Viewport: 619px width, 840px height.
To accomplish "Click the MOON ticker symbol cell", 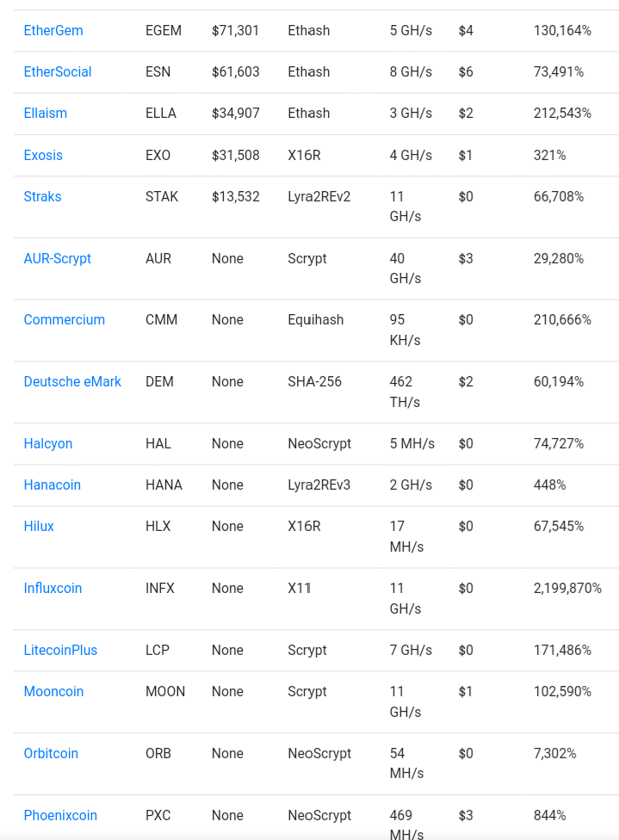I will tap(165, 692).
